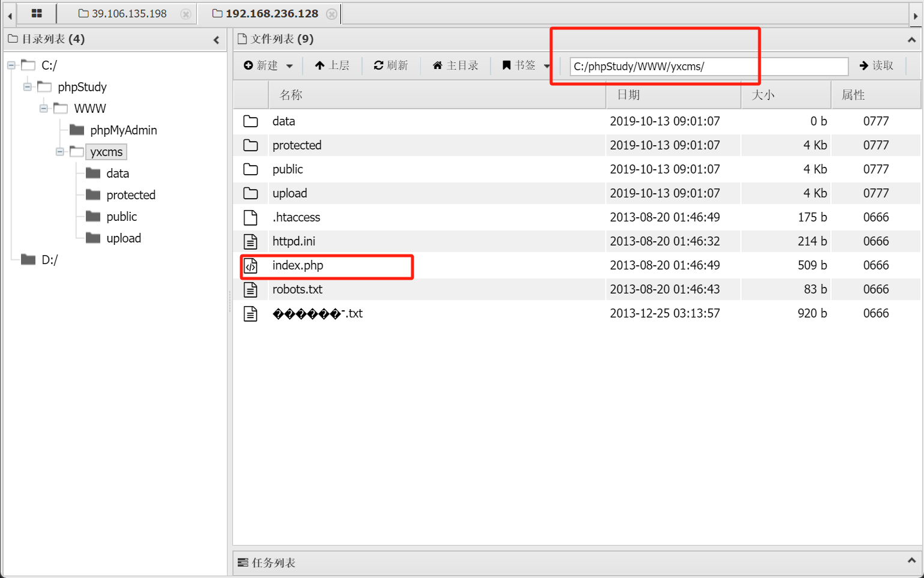This screenshot has width=924, height=578.
Task: Close the 192.168.236.128 tab
Action: tap(331, 14)
